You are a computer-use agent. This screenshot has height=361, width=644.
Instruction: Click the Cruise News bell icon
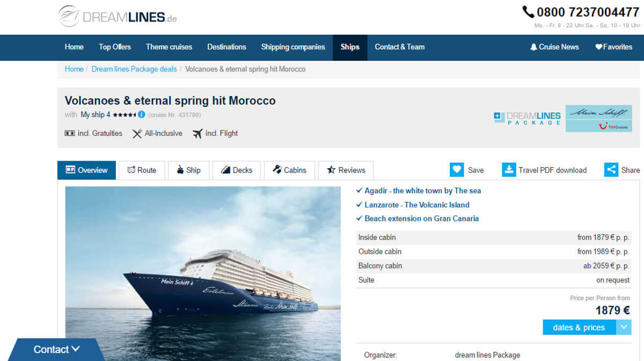tap(533, 47)
